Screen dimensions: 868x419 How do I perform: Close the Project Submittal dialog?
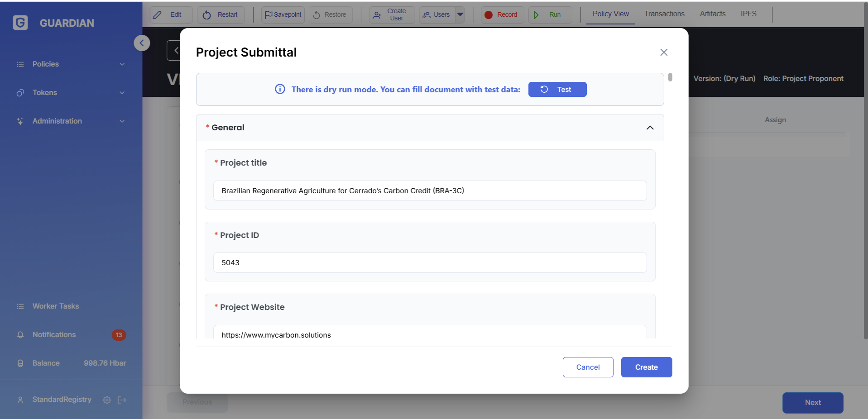664,52
